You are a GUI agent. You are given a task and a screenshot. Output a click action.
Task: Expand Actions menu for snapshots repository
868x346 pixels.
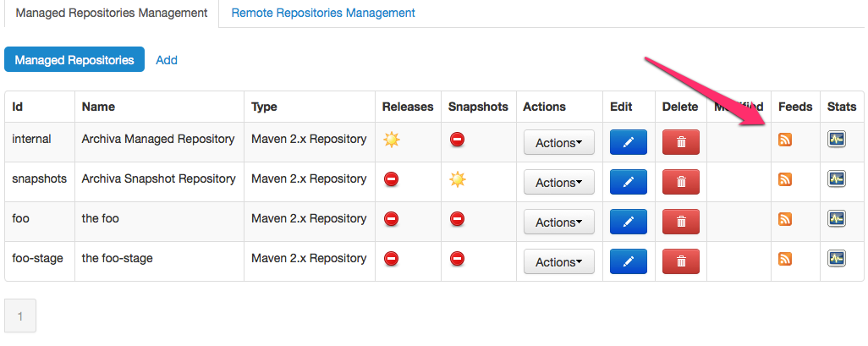point(558,182)
